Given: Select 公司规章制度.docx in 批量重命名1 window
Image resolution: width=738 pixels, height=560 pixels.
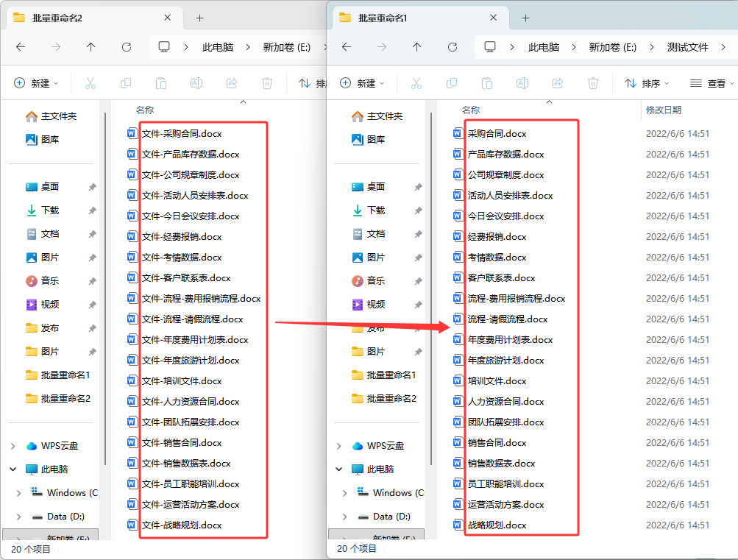Looking at the screenshot, I should coord(505,175).
